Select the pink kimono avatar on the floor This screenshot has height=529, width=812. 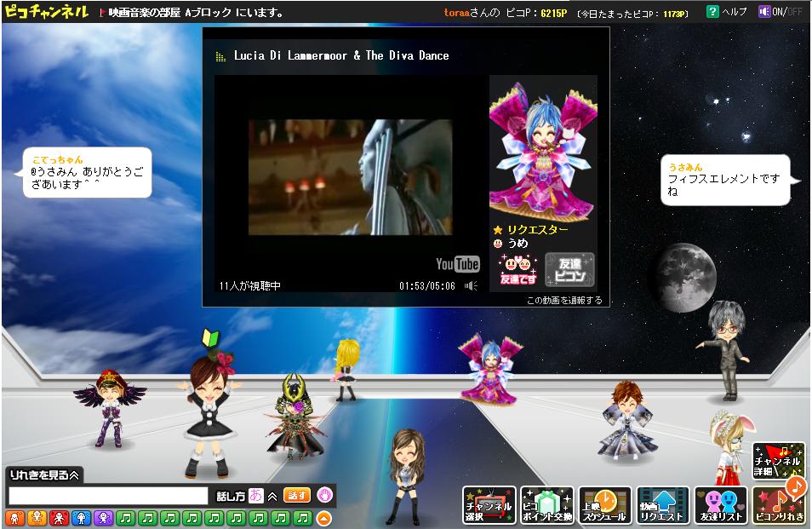tap(490, 370)
